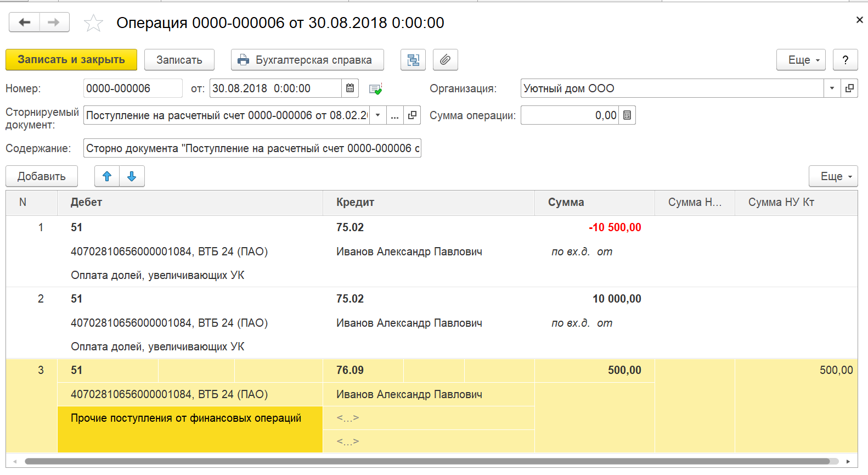This screenshot has width=868, height=475.
Task: Move row down with blue arrow
Action: click(x=132, y=176)
